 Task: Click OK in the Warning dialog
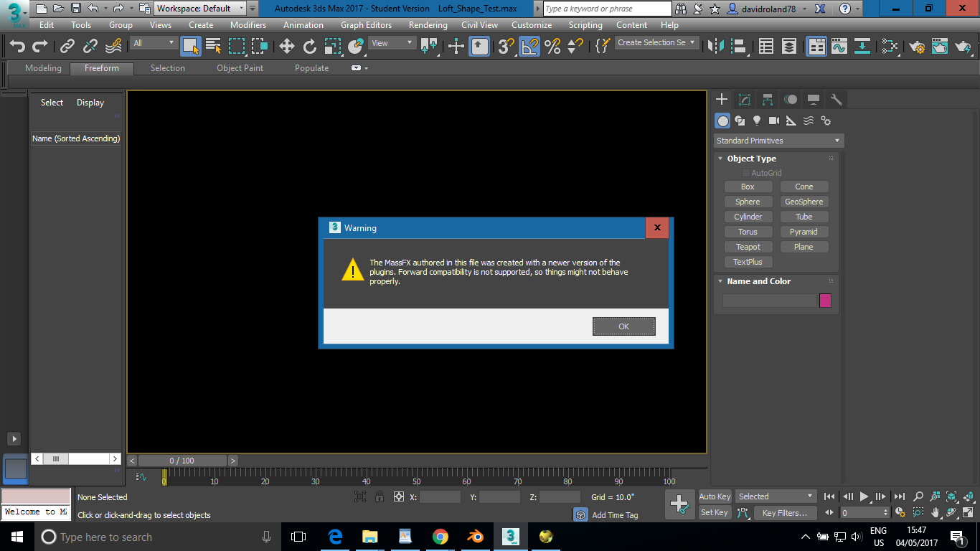point(623,326)
